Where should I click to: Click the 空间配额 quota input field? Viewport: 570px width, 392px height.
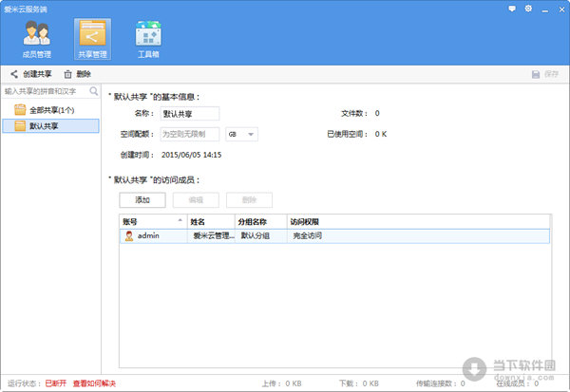(189, 134)
